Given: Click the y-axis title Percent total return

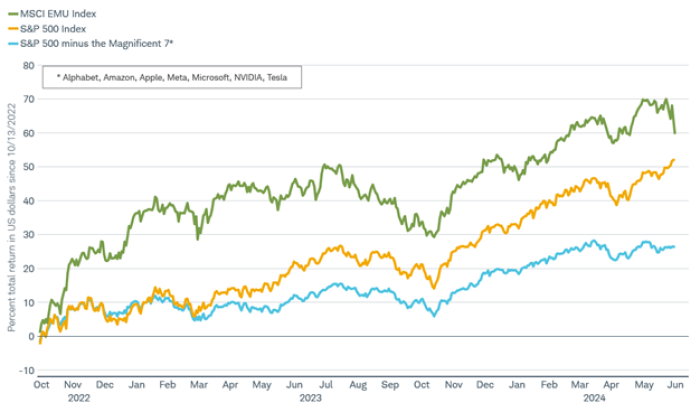Looking at the screenshot, I should pos(12,218).
